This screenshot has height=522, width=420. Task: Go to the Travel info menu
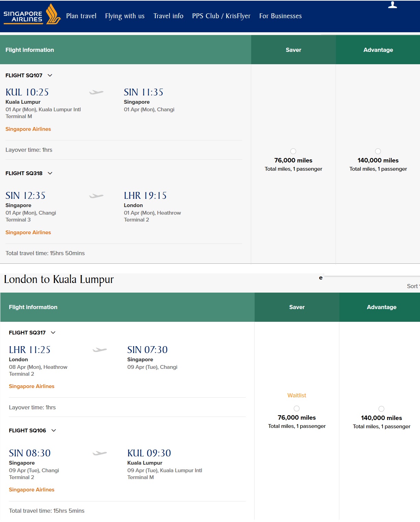coord(168,16)
